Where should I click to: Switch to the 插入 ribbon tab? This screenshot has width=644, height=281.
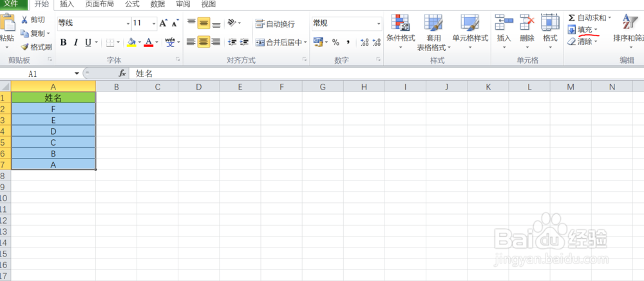point(67,5)
